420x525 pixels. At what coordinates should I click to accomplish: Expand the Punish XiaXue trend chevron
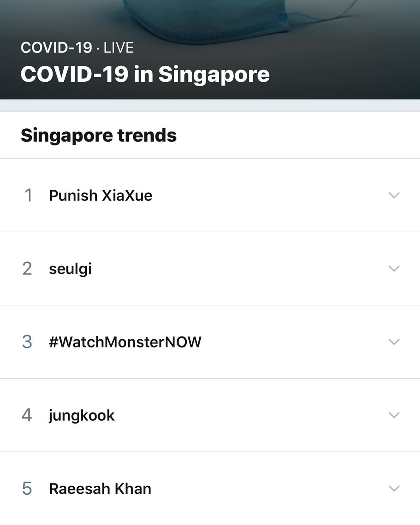pos(394,195)
